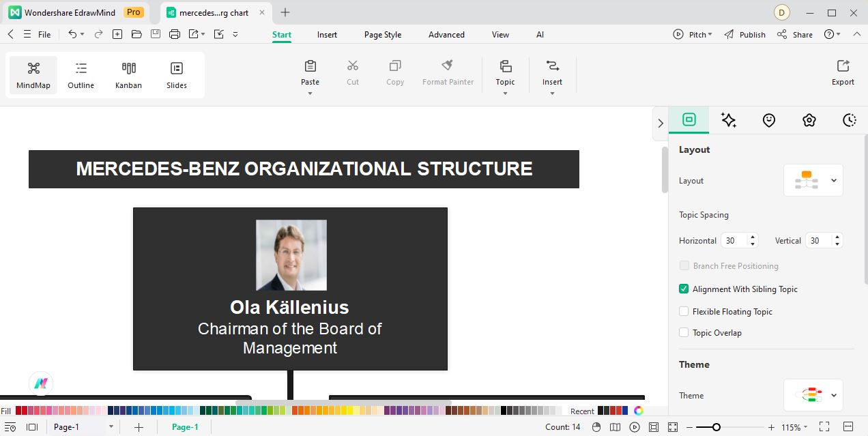Open the zoom 115% dropdown
Image resolution: width=868 pixels, height=436 pixels.
794,427
